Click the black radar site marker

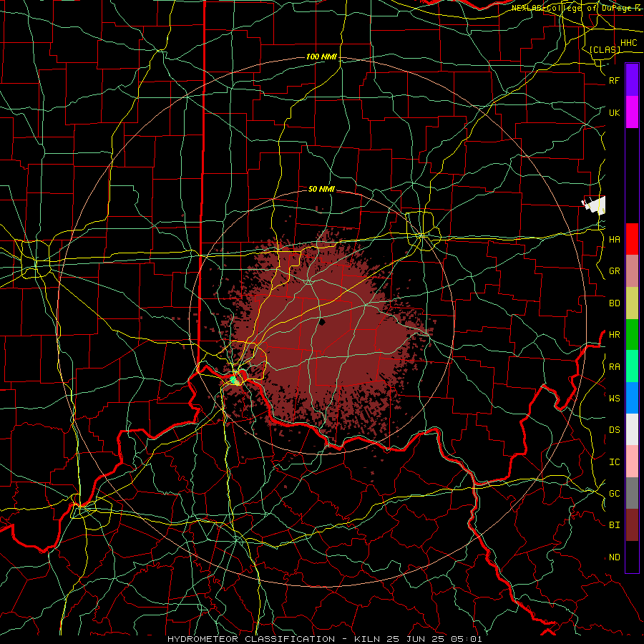click(322, 322)
